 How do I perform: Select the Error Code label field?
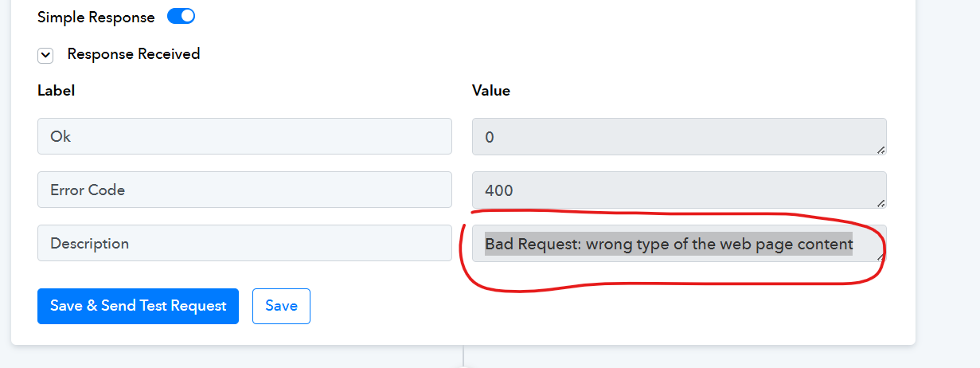[x=244, y=190]
